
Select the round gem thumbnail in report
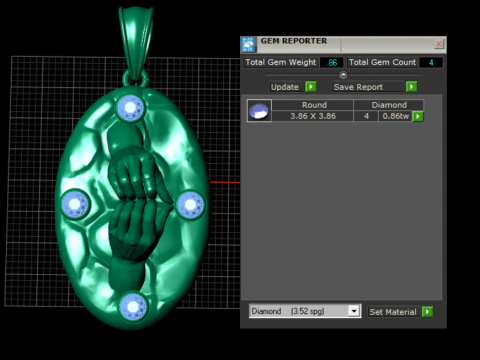[259, 111]
